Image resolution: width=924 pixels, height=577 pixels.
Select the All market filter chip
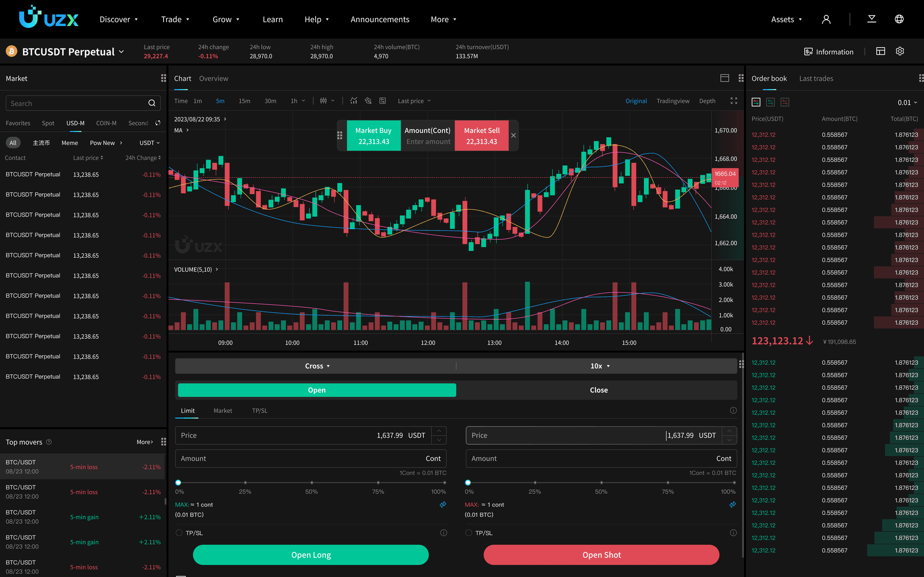coord(13,143)
